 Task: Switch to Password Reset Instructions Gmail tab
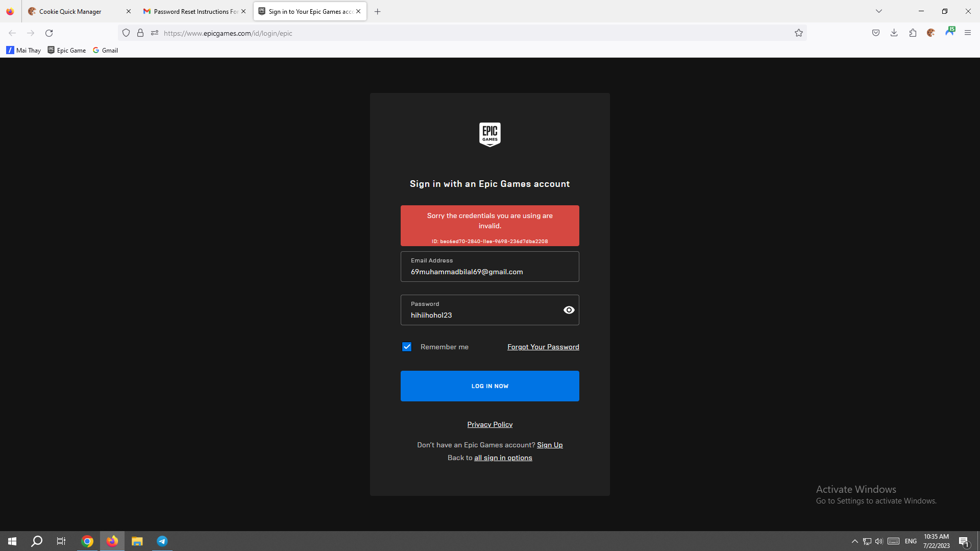[194, 11]
